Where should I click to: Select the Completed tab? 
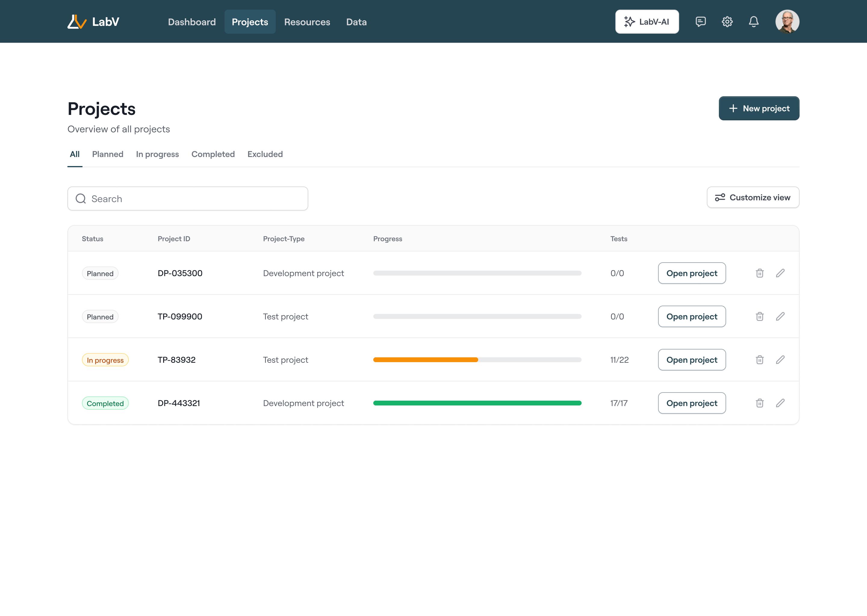coord(213,154)
